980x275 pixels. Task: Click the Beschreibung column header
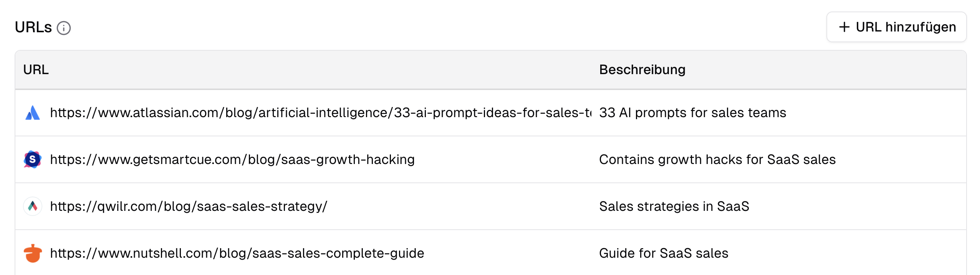[642, 70]
